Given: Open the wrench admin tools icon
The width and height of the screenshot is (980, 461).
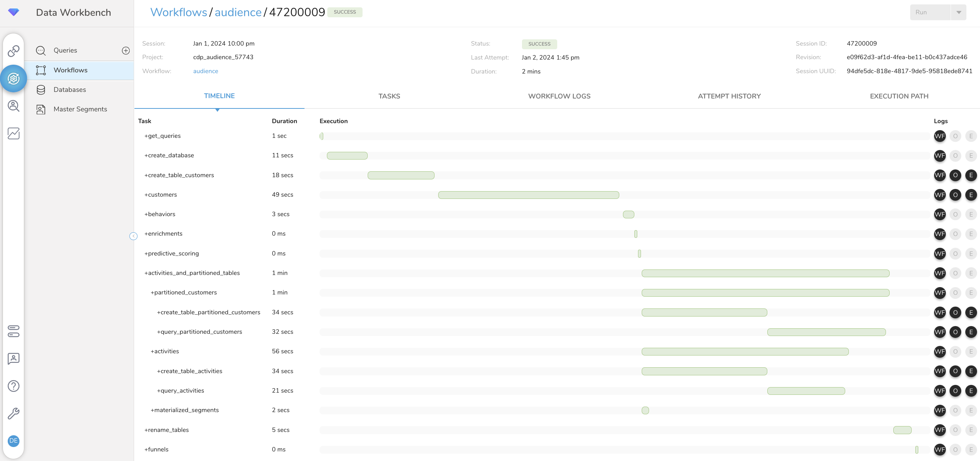Looking at the screenshot, I should [x=14, y=414].
